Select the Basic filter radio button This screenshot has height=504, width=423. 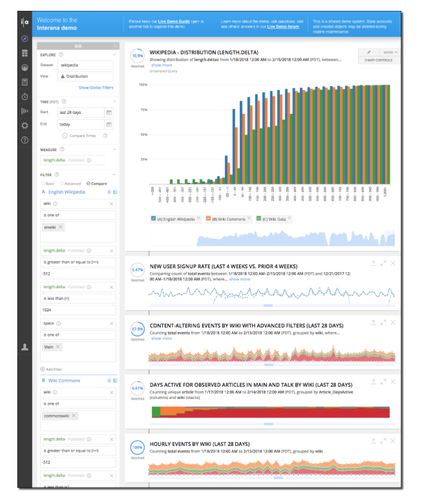43,184
